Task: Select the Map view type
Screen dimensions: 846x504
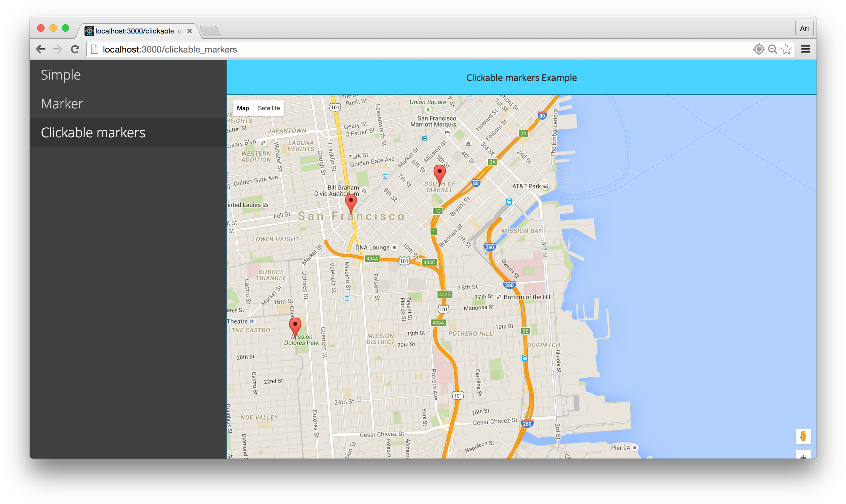Action: pyautogui.click(x=242, y=108)
